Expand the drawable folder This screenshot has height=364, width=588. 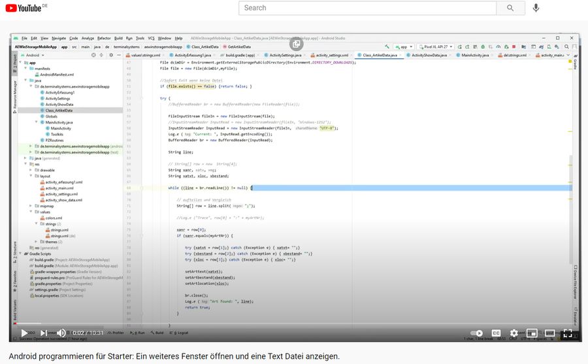(31, 170)
